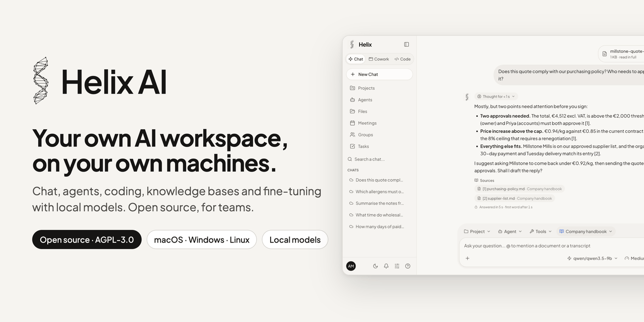Click the Helix assistant avatar beside reply
Viewport: 644px width, 322px height.
click(467, 97)
